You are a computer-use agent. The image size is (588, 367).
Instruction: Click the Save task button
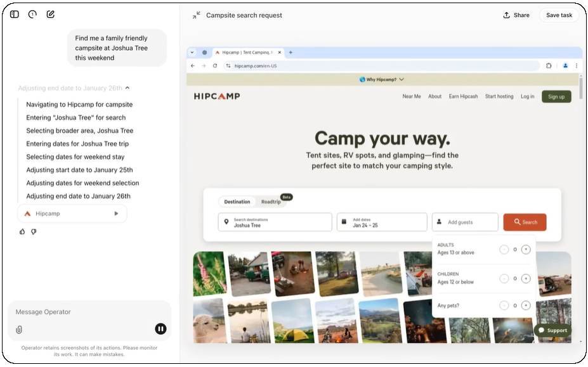coord(558,15)
